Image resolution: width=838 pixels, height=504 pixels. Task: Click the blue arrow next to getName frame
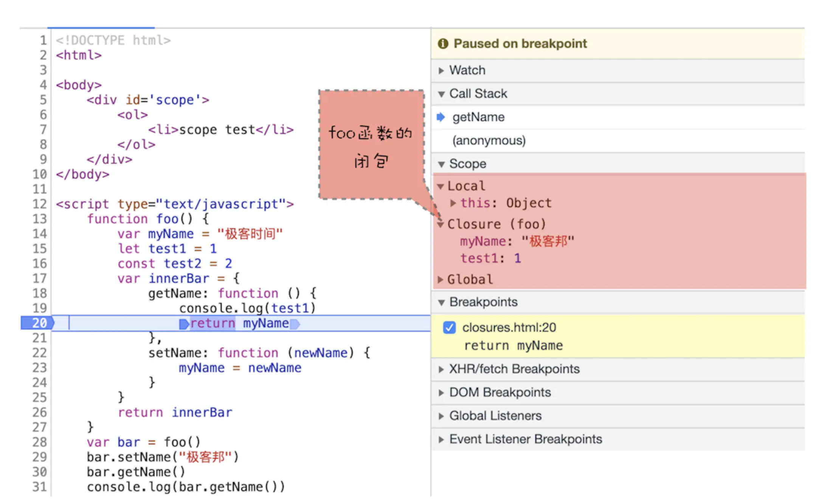(441, 117)
